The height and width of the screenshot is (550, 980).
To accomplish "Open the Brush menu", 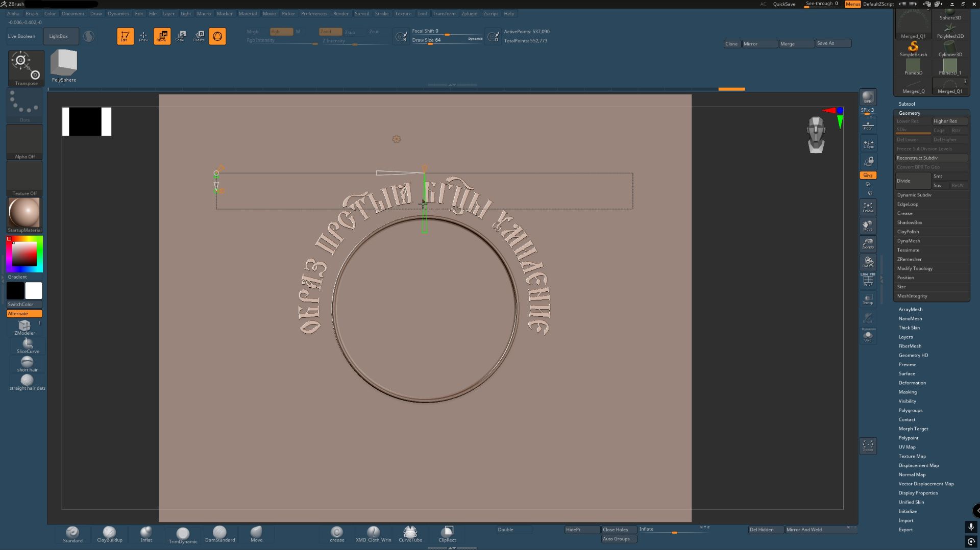I will (32, 14).
